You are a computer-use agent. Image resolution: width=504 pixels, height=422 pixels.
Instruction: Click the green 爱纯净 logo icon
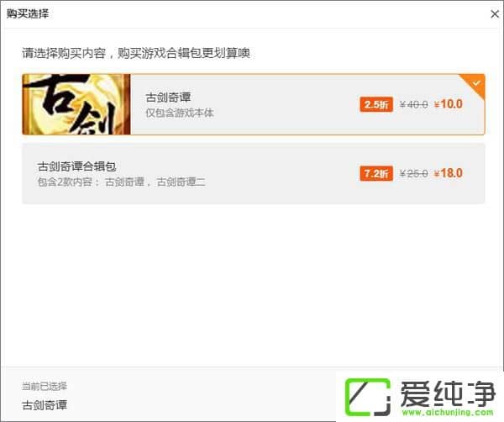(368, 398)
